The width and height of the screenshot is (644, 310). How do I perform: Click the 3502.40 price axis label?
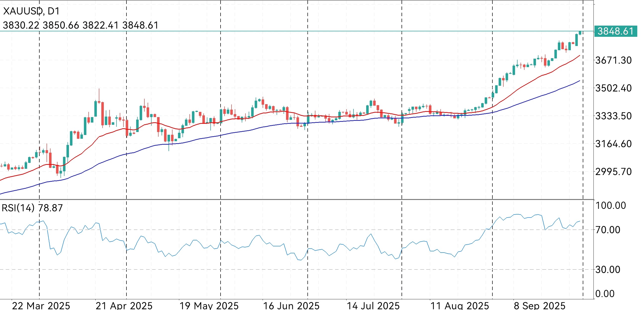[x=613, y=88]
